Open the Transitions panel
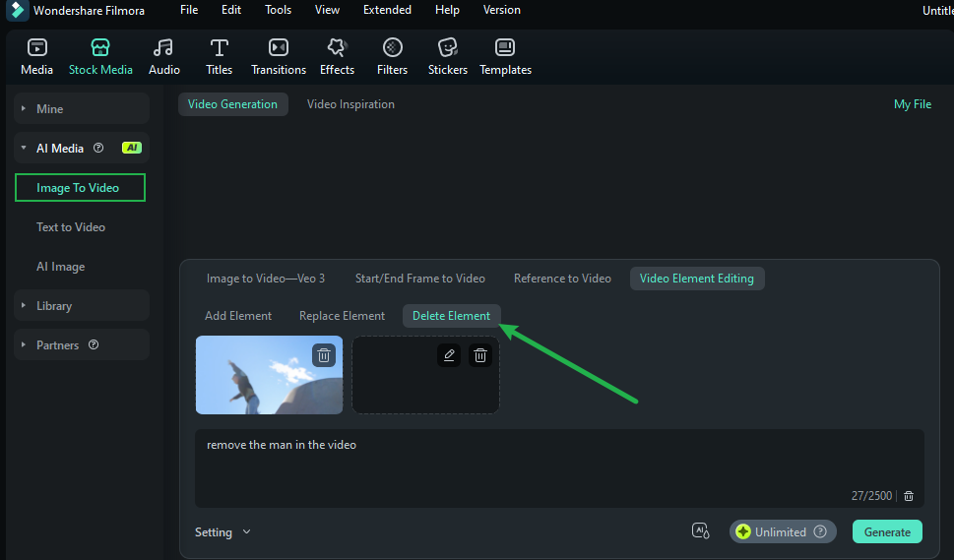Image resolution: width=954 pixels, height=560 pixels. [279, 56]
